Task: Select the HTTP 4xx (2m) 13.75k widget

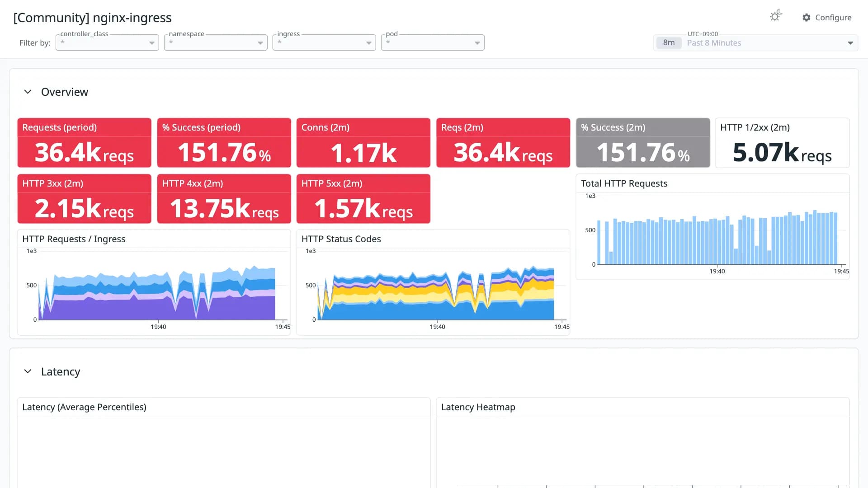Action: point(224,199)
